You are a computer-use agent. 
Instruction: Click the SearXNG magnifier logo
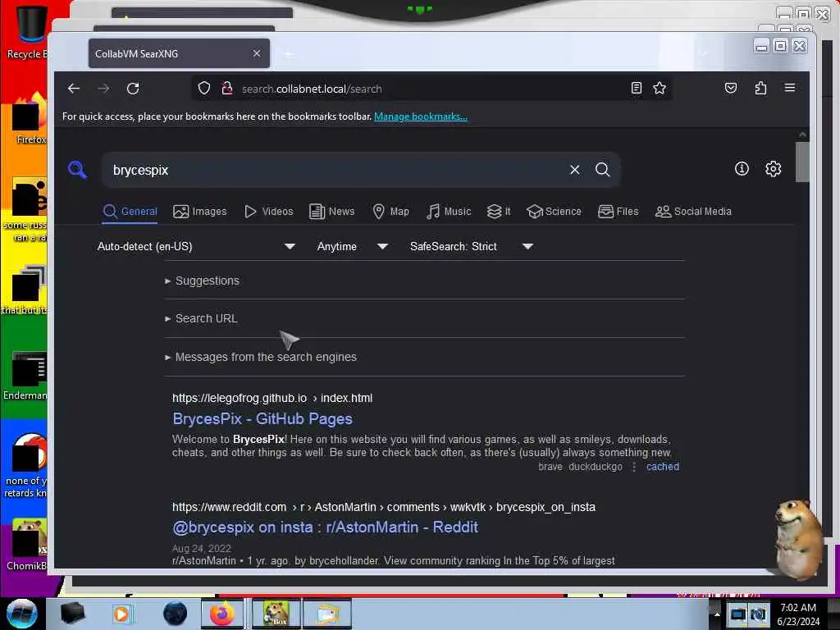pos(77,170)
